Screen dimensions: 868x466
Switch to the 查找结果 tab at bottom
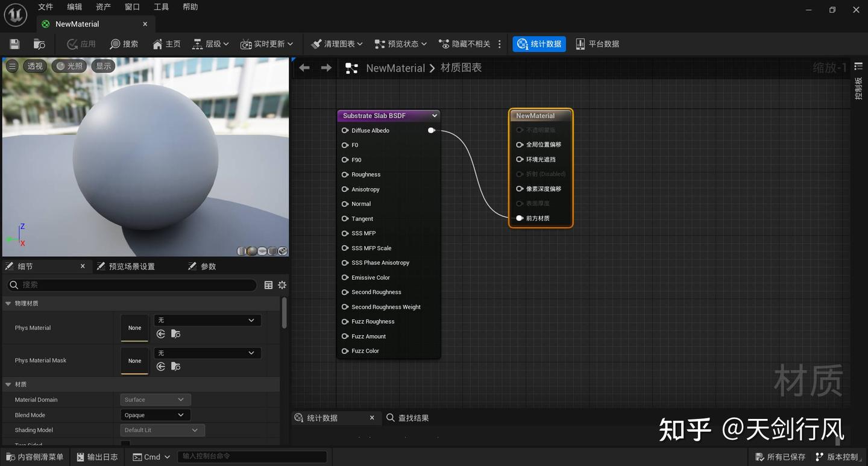[414, 417]
